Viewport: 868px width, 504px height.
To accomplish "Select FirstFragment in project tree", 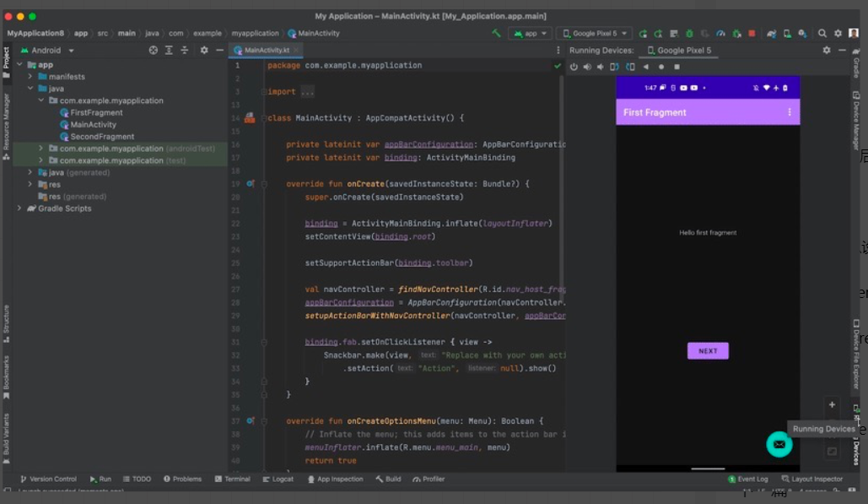I will click(91, 112).
